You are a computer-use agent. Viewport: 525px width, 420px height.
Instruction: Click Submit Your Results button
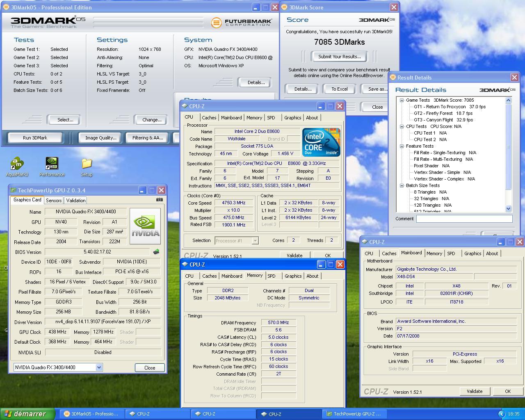coord(339,57)
